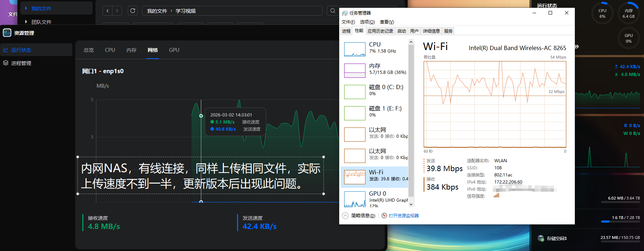Select 磁盘 0 (C: D:) performance item
The height and width of the screenshot is (251, 644).
374,92
